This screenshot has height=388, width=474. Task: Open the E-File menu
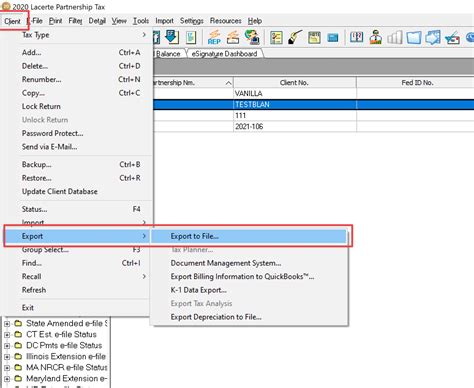coord(35,21)
